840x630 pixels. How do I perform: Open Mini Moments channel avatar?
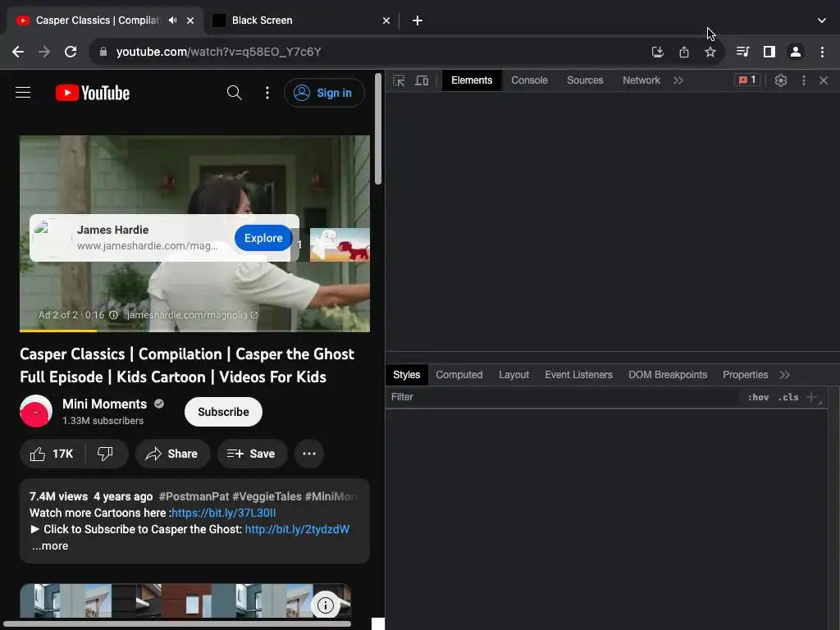tap(36, 411)
